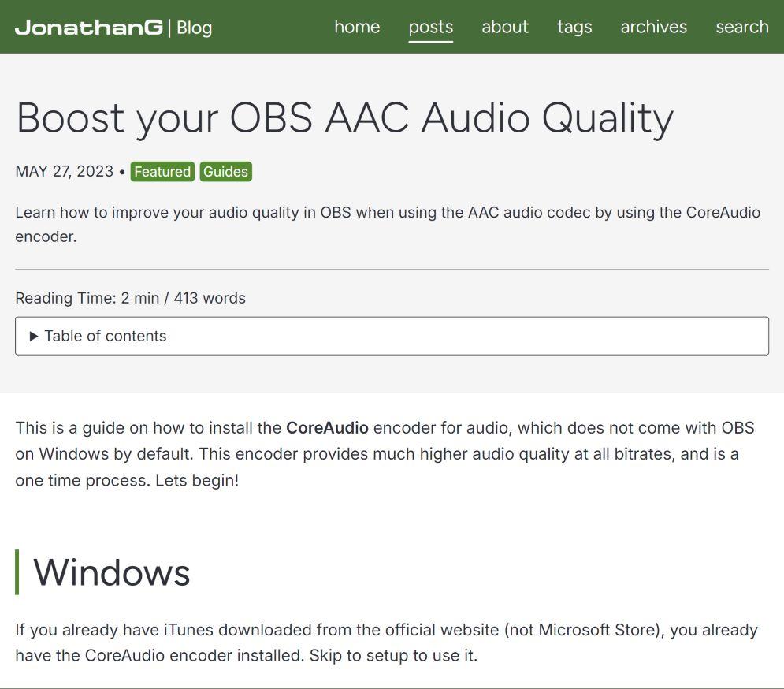Click the green bar beside Windows heading
Image resolution: width=784 pixels, height=689 pixels.
click(x=17, y=572)
